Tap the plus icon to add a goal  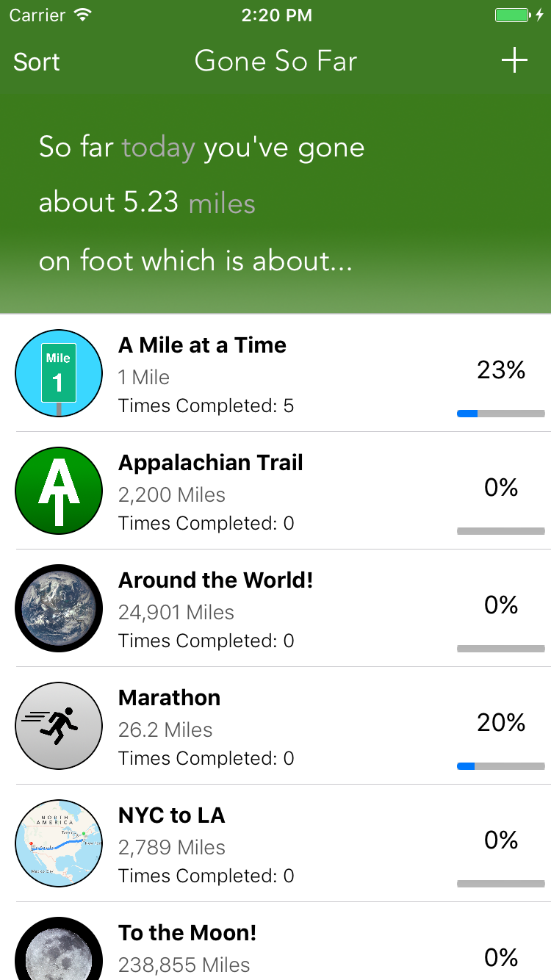coord(514,60)
